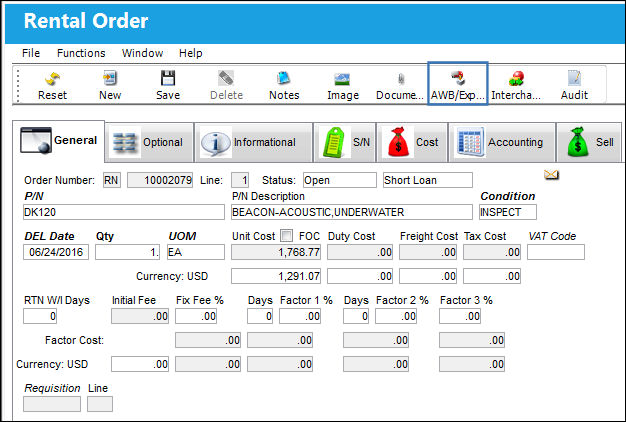The height and width of the screenshot is (422, 626).
Task: Click the Condition label
Action: pos(507,196)
